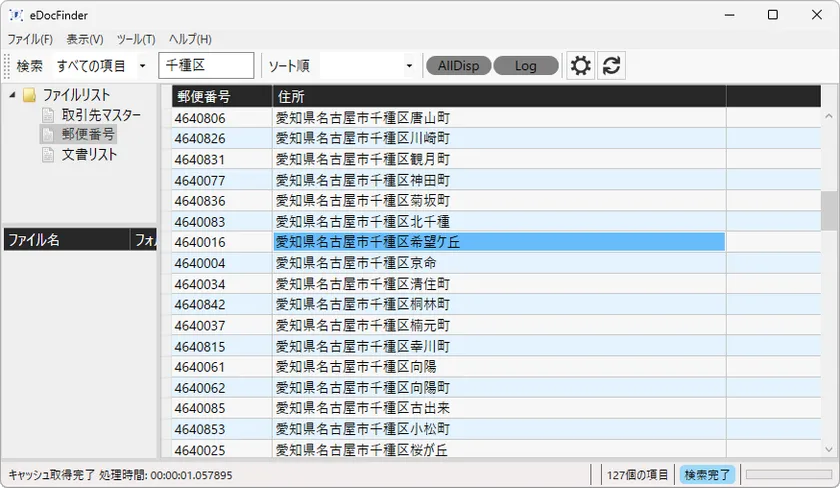Open the ツール(T) menu
Screen dimensions: 840x488
[136, 39]
